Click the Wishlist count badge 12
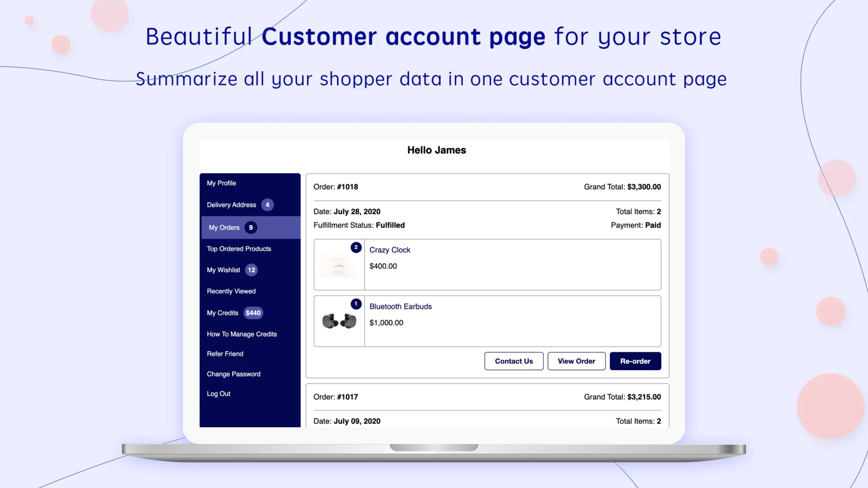 tap(252, 270)
